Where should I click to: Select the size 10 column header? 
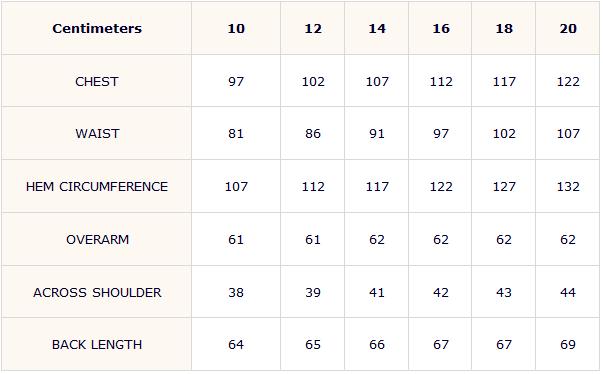(x=236, y=28)
